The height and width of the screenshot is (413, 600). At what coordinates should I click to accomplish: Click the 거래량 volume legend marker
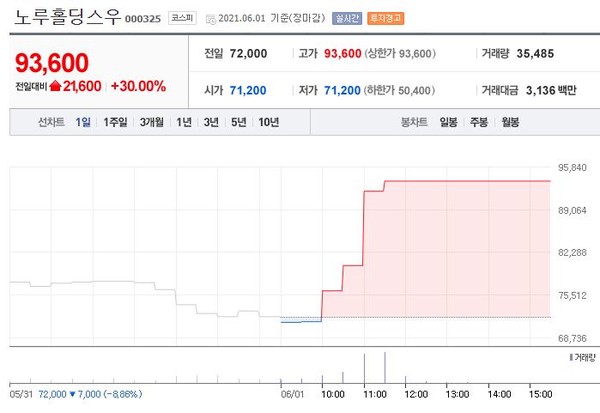point(570,357)
